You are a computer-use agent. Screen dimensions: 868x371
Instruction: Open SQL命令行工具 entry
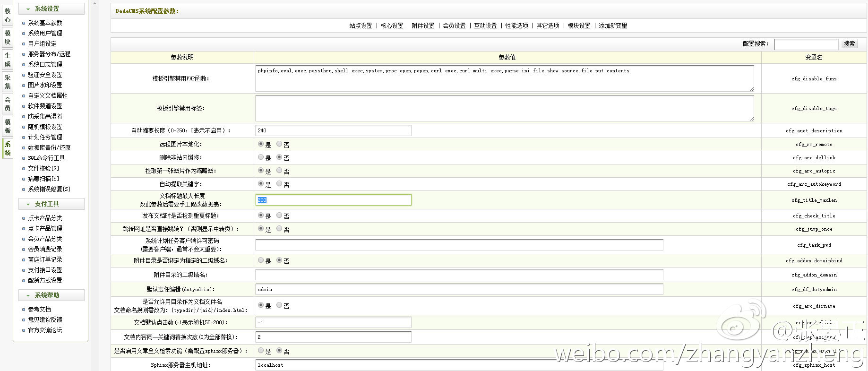[46, 158]
